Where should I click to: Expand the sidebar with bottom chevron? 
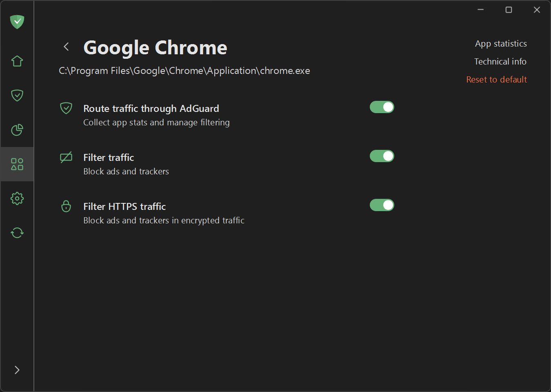(17, 370)
